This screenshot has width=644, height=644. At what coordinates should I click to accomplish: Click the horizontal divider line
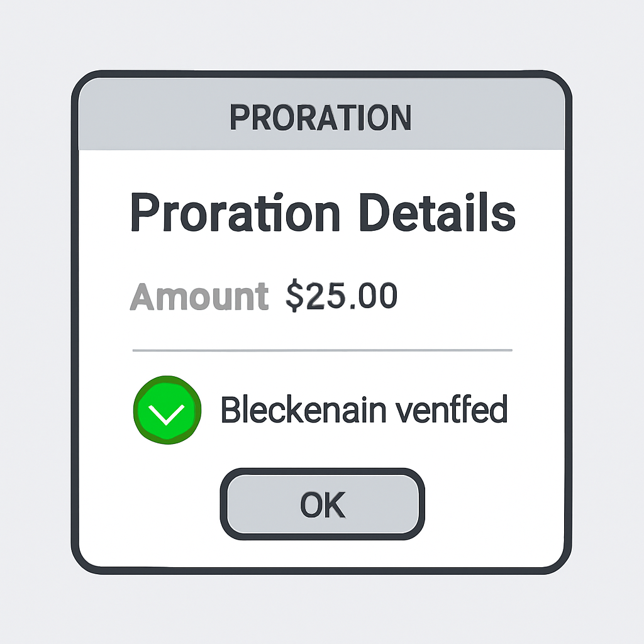pos(322,350)
